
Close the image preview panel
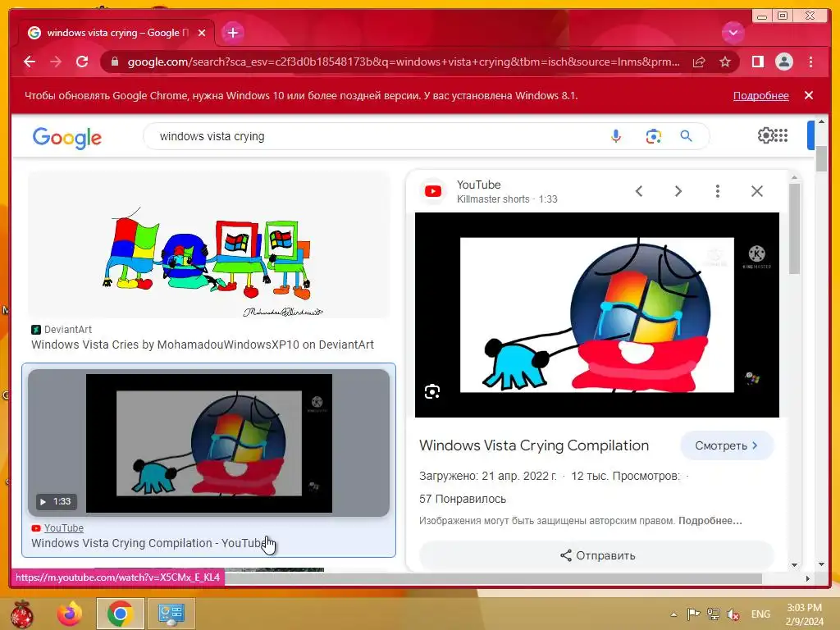[756, 191]
